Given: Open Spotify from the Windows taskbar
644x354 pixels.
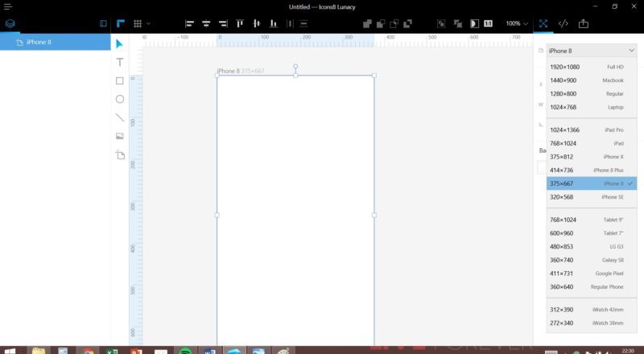Looking at the screenshot, I should (x=184, y=352).
